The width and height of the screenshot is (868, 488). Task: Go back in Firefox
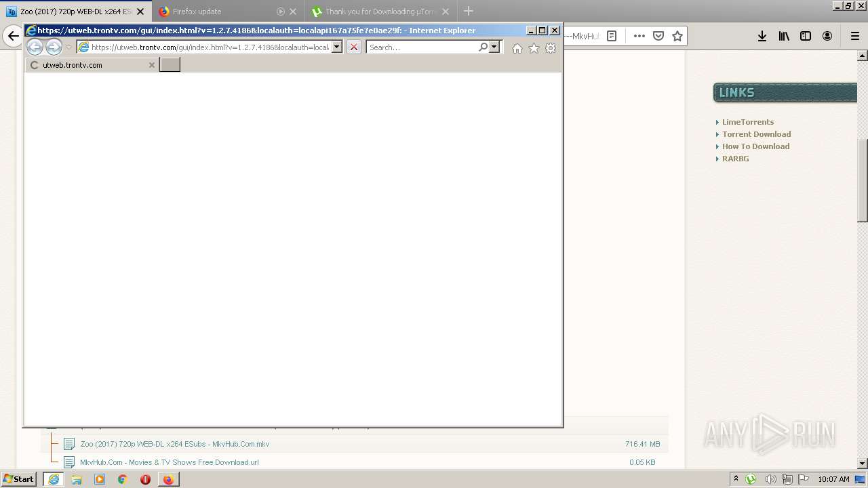click(x=13, y=36)
